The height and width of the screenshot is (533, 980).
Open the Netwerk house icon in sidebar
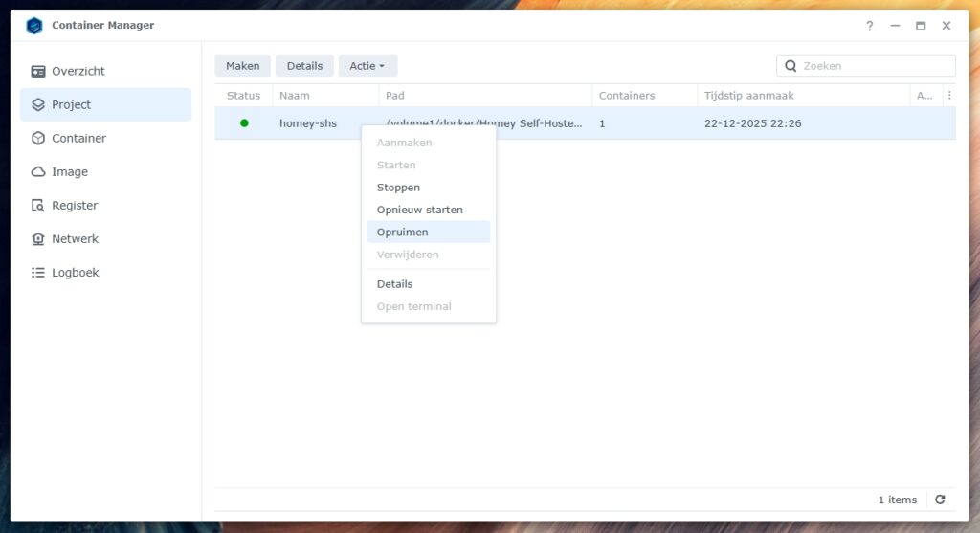pos(38,239)
